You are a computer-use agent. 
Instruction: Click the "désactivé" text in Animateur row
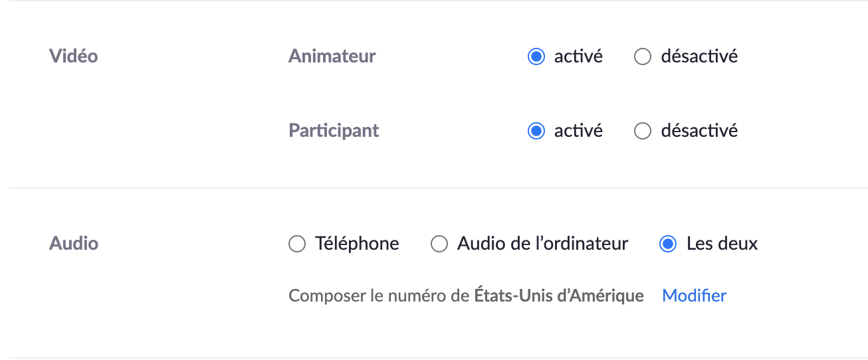point(699,56)
